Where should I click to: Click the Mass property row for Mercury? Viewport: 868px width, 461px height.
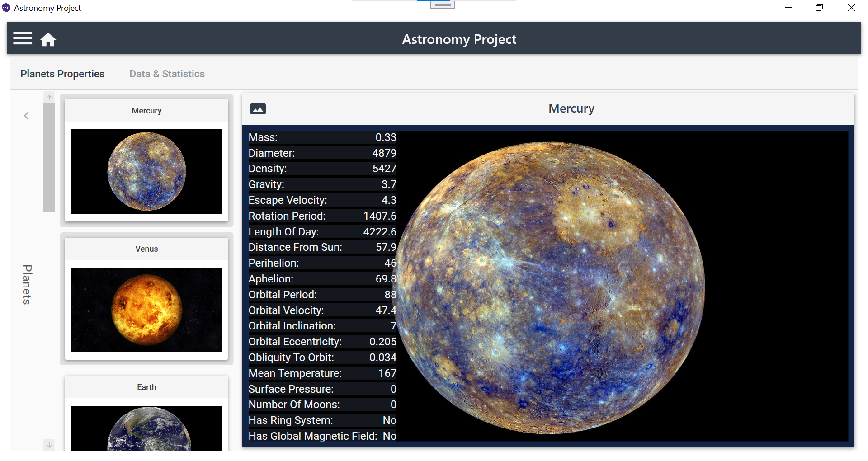[x=322, y=137]
